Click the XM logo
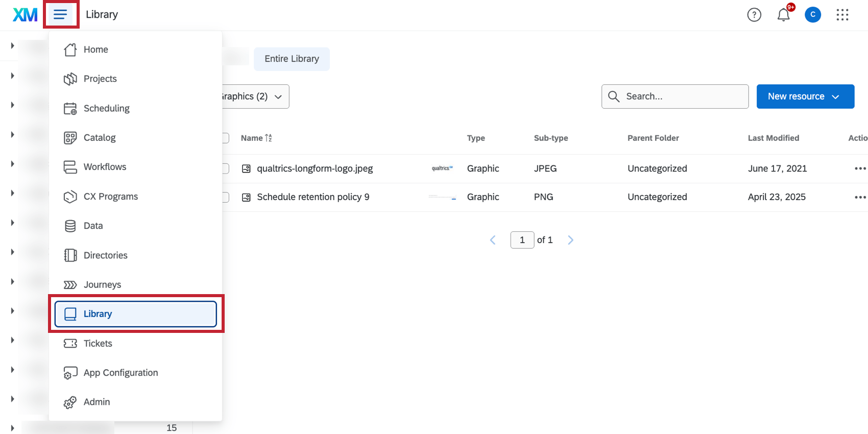Screen dimensions: 868x434 click(25, 15)
